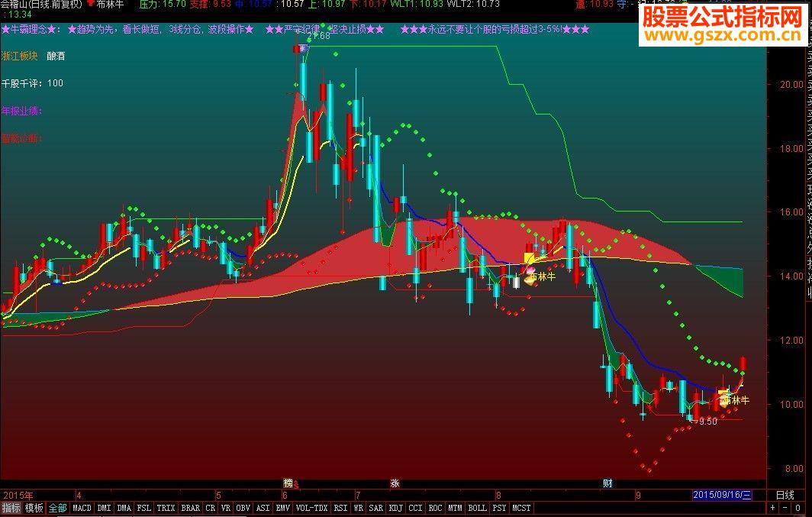
Task: Click month 4 on the time axis
Action: pyautogui.click(x=79, y=495)
